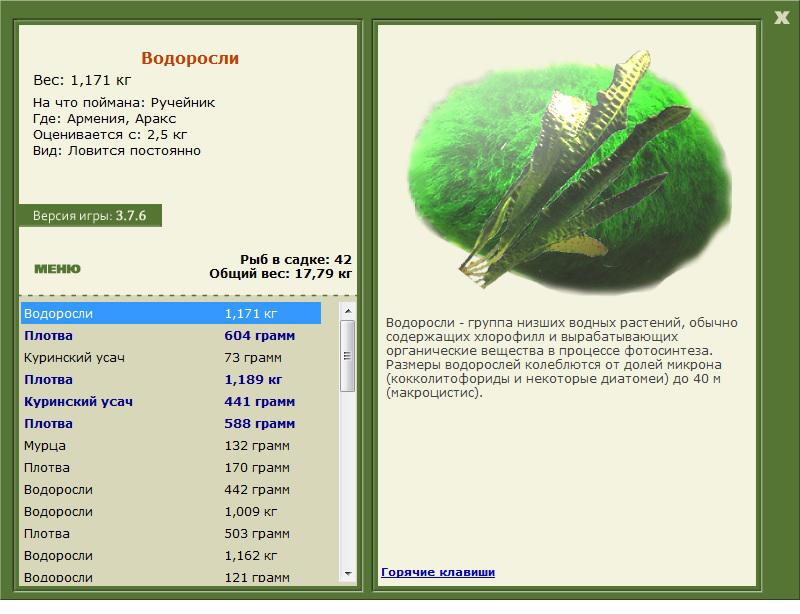Click the Версия игры: 3.7.6 label
The height and width of the screenshot is (614, 800).
90,215
